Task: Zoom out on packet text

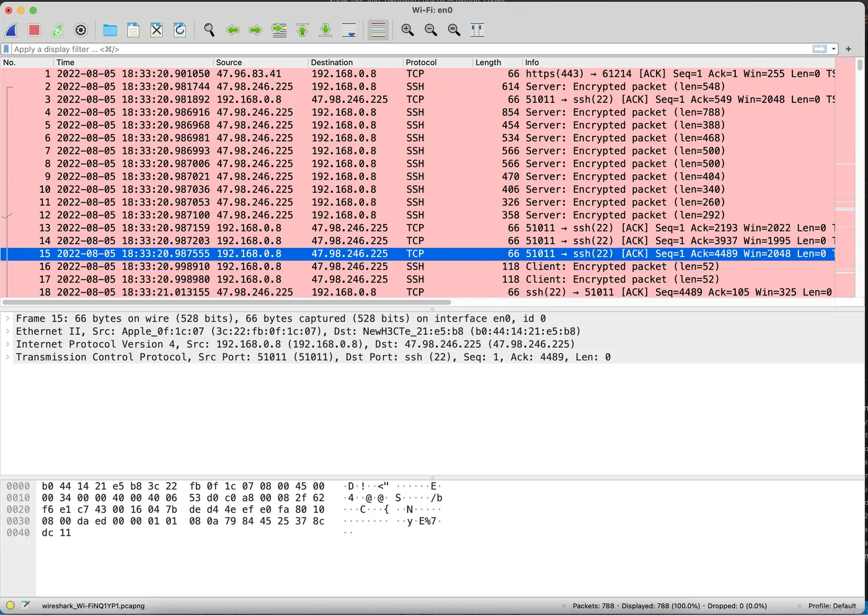Action: click(431, 30)
